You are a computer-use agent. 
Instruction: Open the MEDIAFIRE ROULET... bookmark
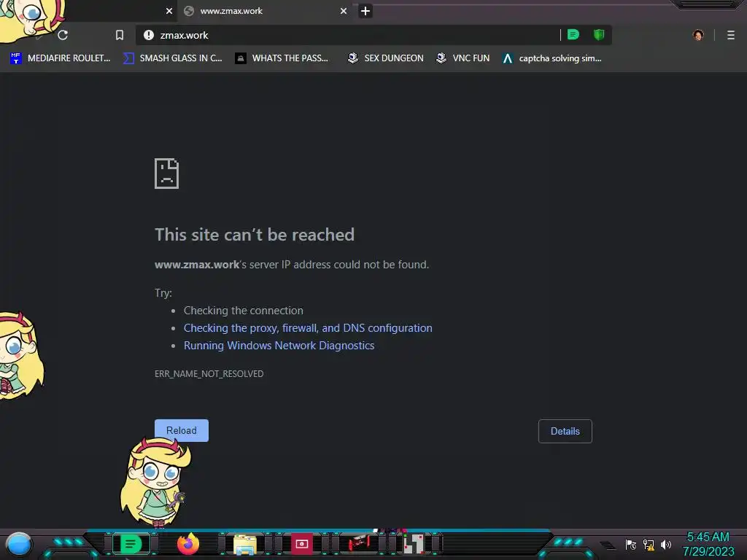pos(61,58)
